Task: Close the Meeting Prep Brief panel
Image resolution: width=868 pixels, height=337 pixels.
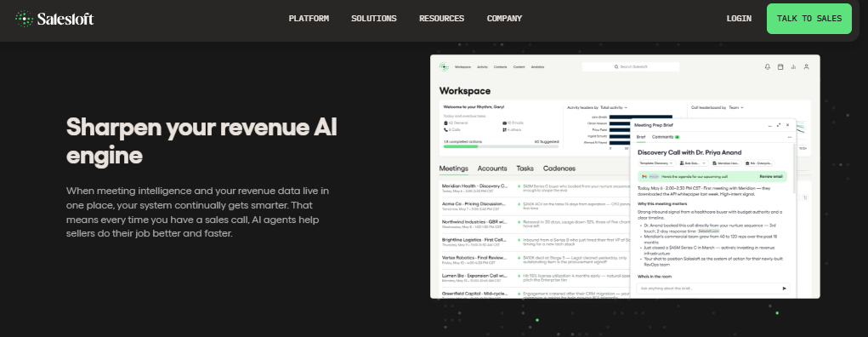Action: 788,125
